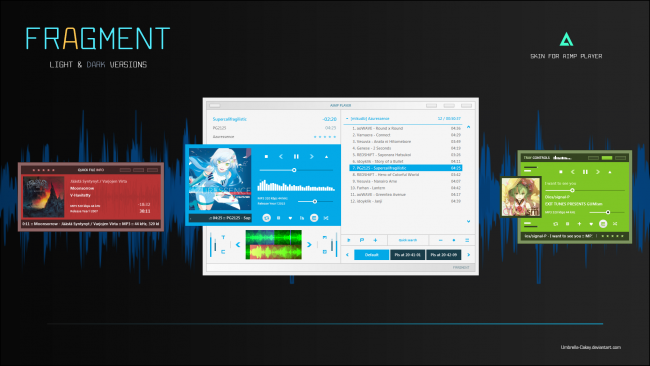Image resolution: width=650 pixels, height=366 pixels.
Task: Open the playlist menu icon beside quick search
Action: (467, 240)
